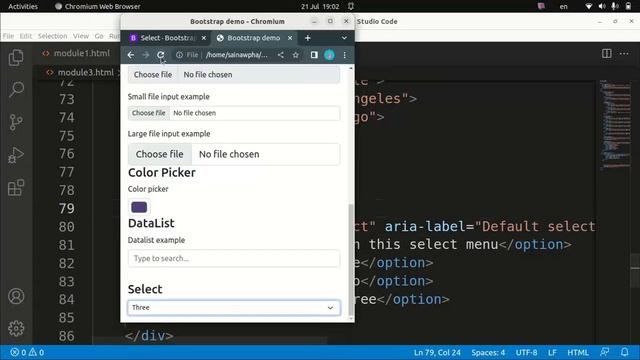Click the Datalist search input
640x360 pixels.
pos(233,258)
